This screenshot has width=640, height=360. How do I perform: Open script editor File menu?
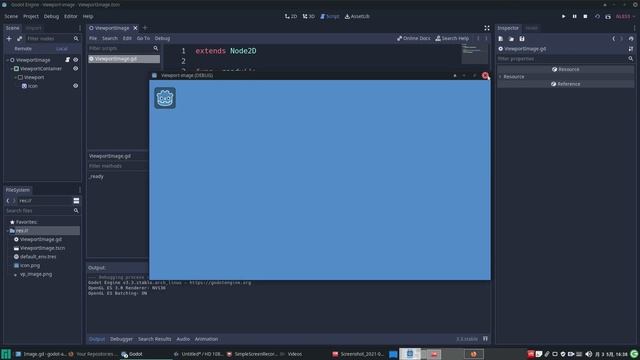93,38
